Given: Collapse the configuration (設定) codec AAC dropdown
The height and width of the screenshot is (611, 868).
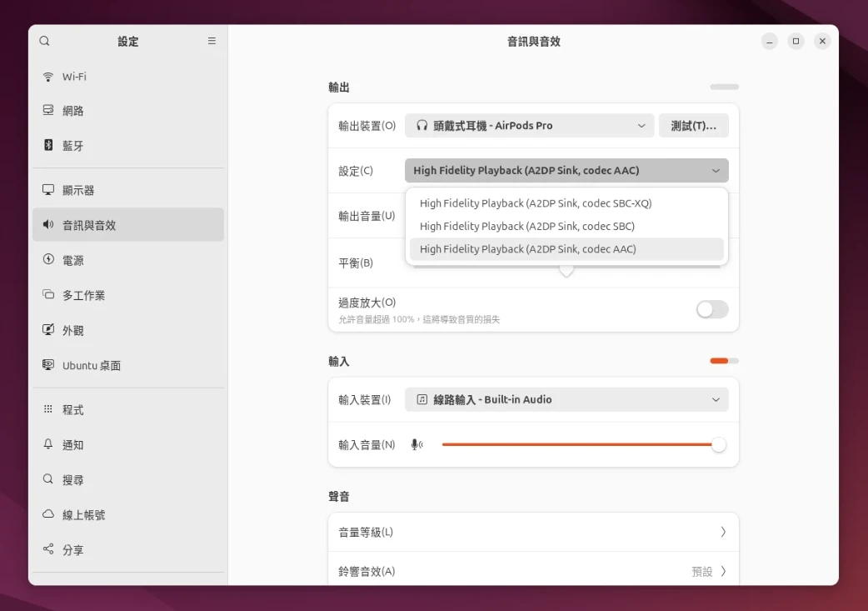Looking at the screenshot, I should (x=566, y=171).
